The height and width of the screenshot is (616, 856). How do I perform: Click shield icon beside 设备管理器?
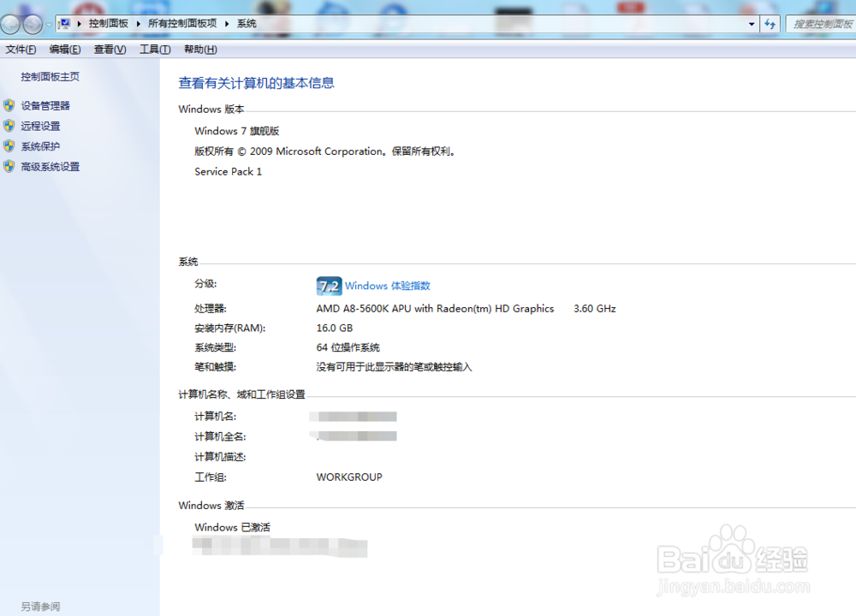coord(9,105)
